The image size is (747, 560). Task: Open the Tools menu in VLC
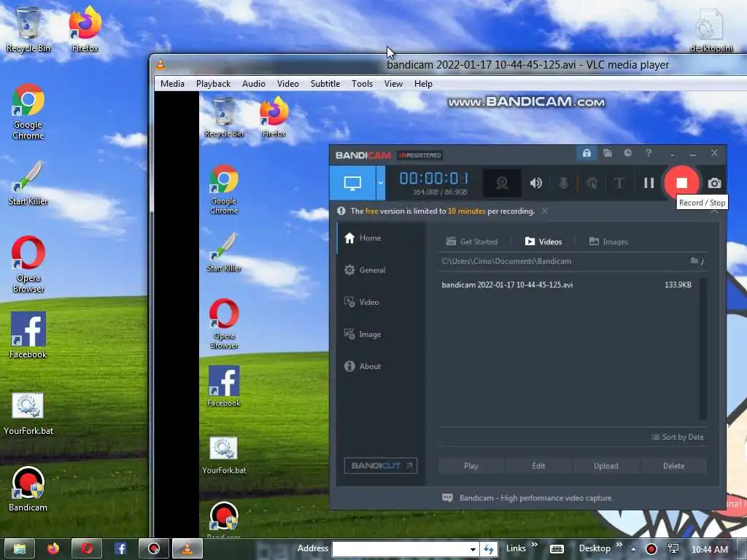362,84
